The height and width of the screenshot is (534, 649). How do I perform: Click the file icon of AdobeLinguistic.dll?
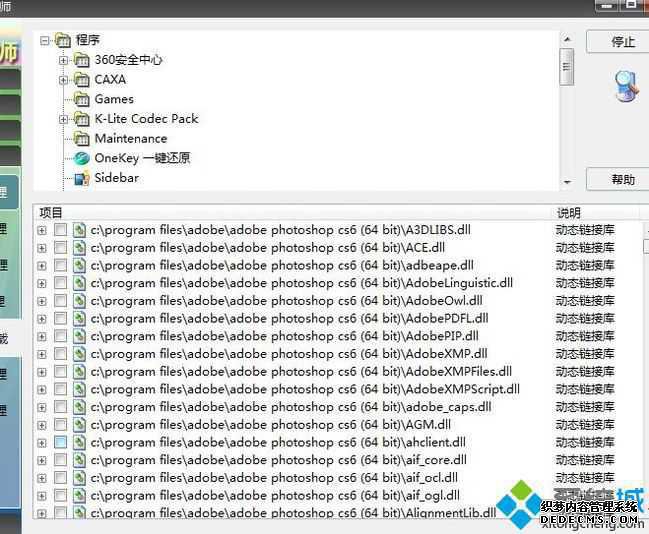pos(79,283)
